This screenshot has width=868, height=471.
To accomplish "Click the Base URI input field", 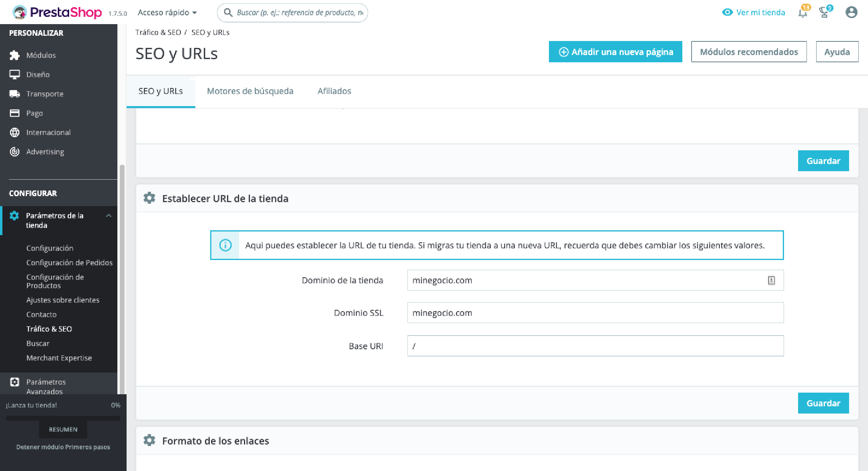I will point(596,346).
